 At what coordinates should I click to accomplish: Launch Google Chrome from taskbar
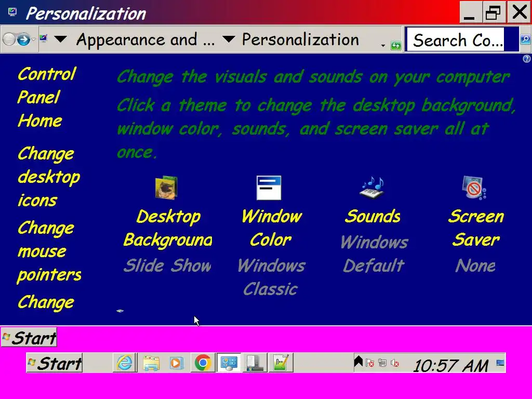tap(203, 363)
